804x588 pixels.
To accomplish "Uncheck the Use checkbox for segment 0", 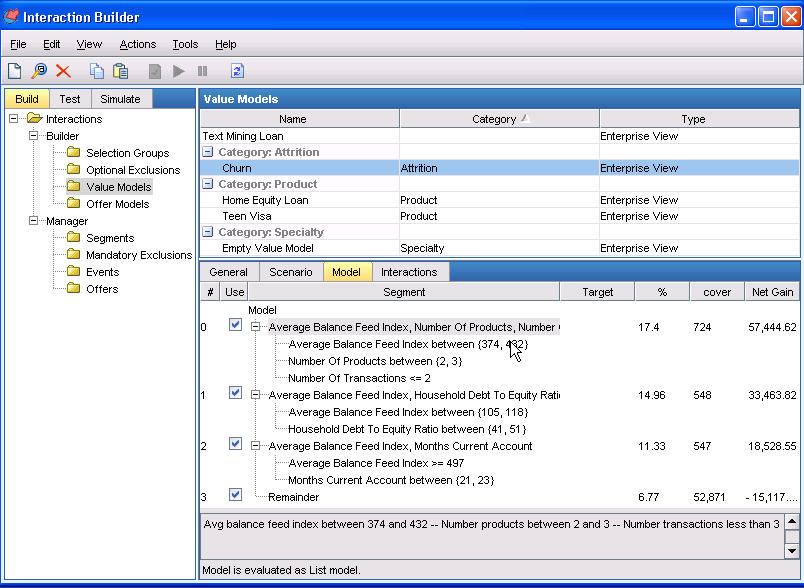I will coord(235,325).
